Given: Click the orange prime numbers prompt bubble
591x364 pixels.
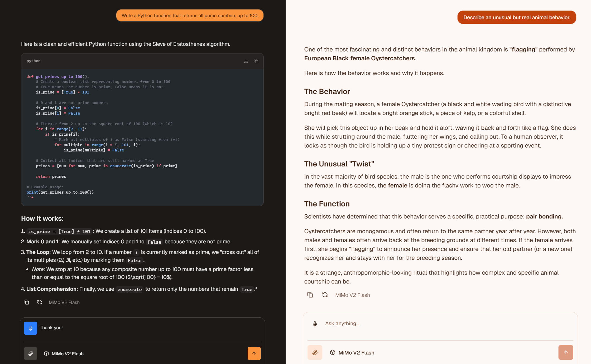Looking at the screenshot, I should pyautogui.click(x=190, y=16).
